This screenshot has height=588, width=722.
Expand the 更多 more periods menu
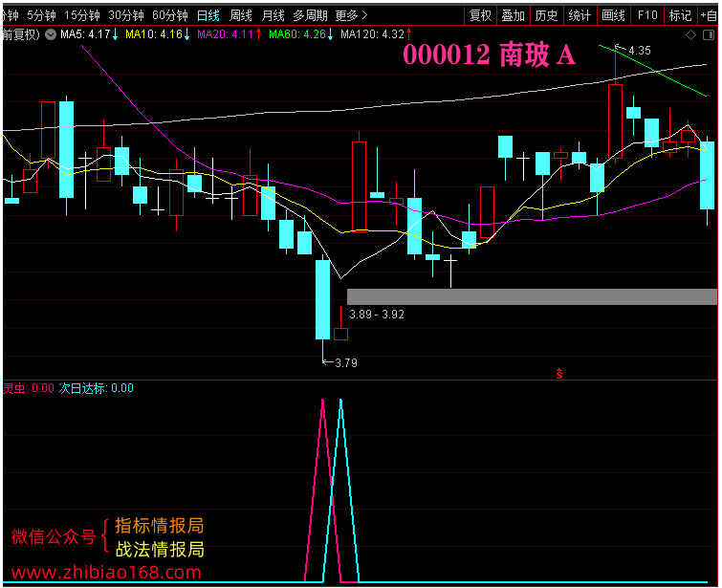(351, 15)
